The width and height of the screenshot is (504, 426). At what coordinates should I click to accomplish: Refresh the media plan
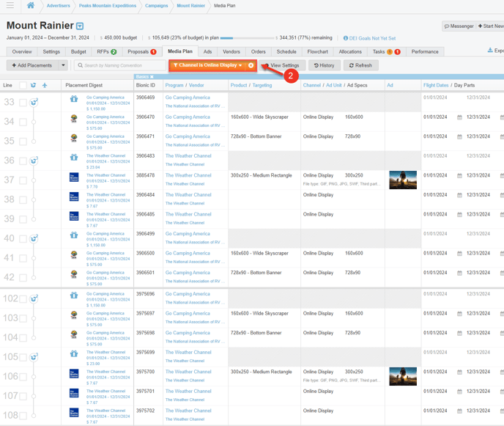coord(360,65)
